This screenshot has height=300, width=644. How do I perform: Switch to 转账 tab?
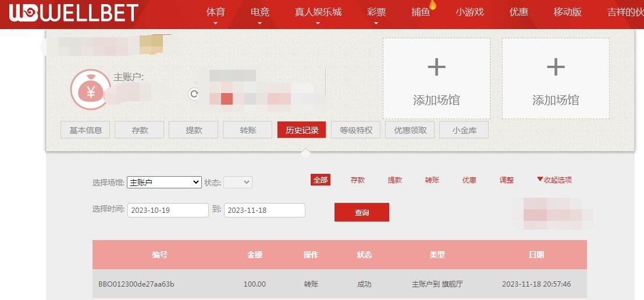coord(248,130)
